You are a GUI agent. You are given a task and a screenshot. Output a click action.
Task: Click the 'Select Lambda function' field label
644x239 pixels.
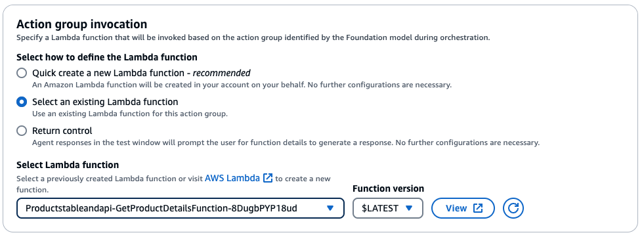(x=68, y=165)
